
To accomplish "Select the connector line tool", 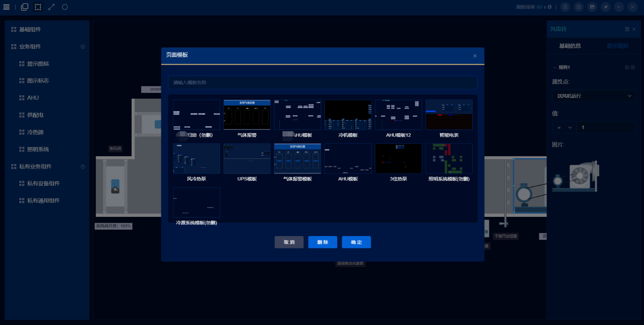I will tap(51, 7).
